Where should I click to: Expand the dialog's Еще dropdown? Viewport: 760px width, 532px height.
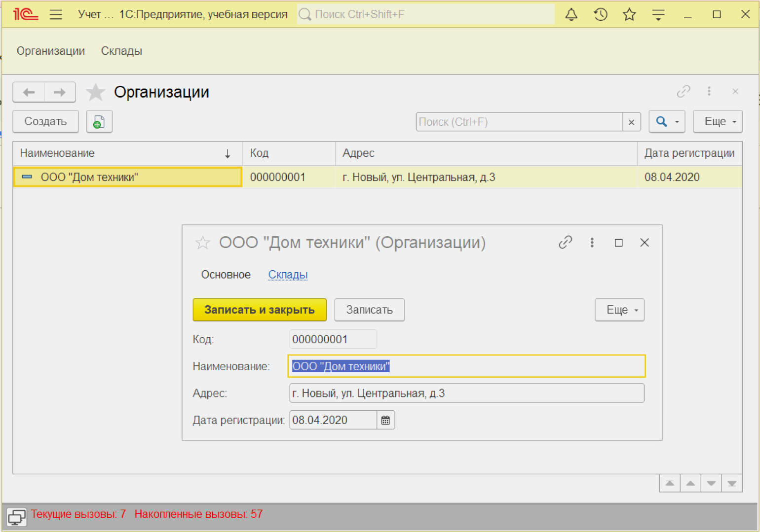click(x=619, y=310)
